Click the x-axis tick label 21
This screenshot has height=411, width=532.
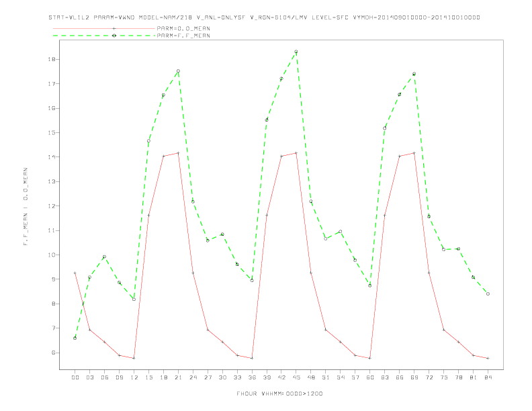[x=178, y=377]
